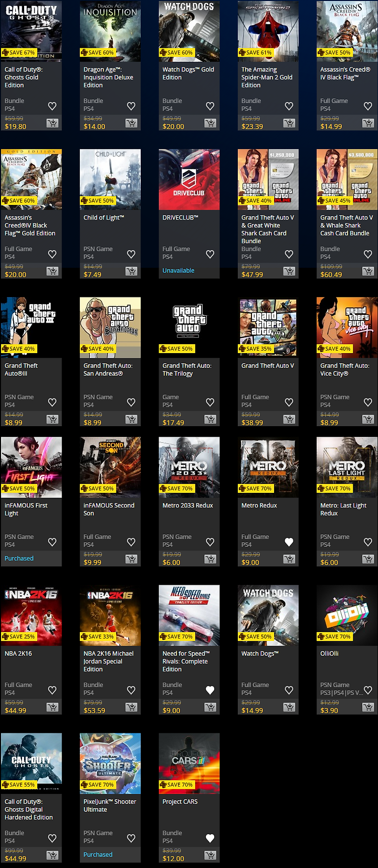Open PixelJunk Shooter Ultimate cover image
This screenshot has width=378, height=868.
point(110,764)
